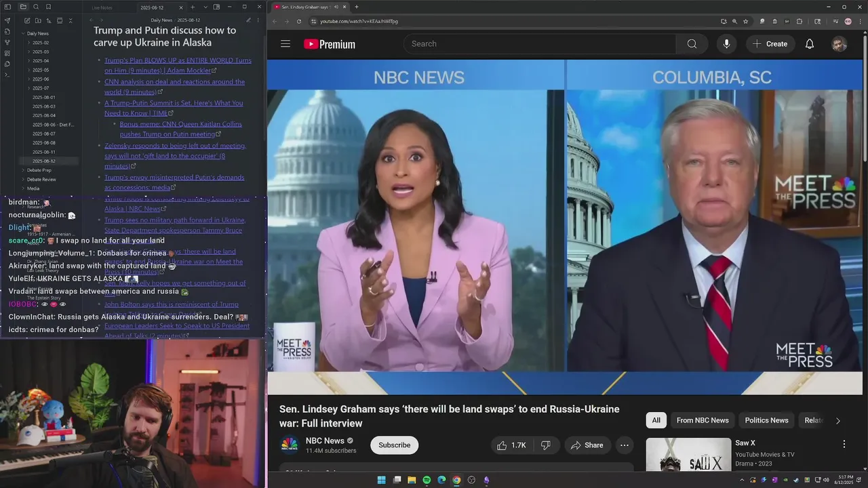Screen dimensions: 868x488
Task: Open Obsidian search magnifier icon
Action: pyautogui.click(x=36, y=7)
